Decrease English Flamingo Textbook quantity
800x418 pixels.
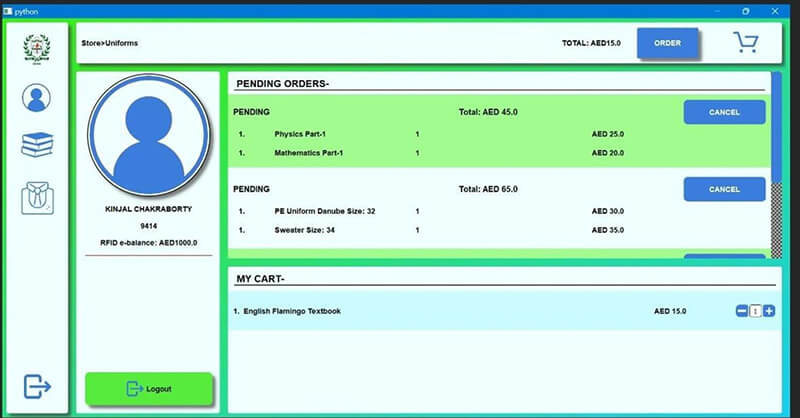742,312
